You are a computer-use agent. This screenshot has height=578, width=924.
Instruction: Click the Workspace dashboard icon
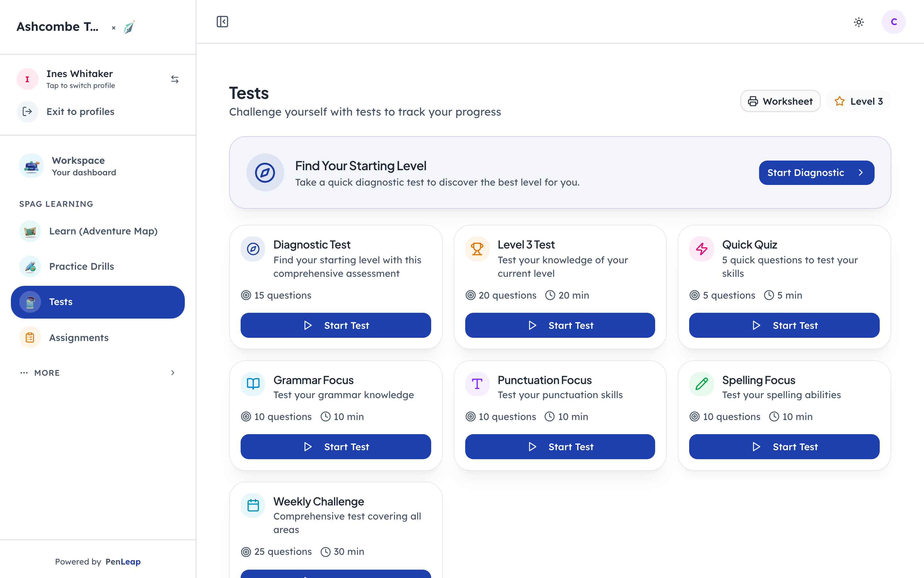(31, 166)
